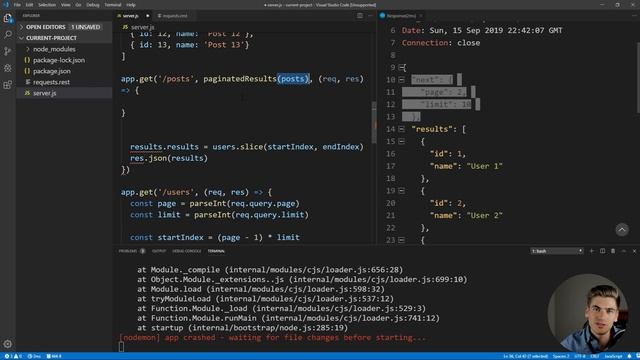Switch to the Output panel tab
This screenshot has width=640, height=360.
(159, 251)
